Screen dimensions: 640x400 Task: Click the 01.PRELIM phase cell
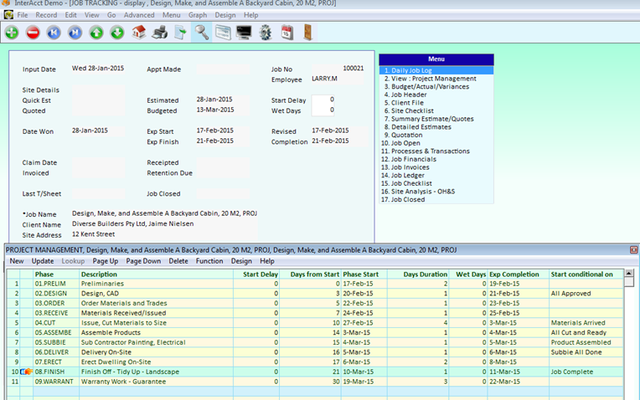click(56, 284)
